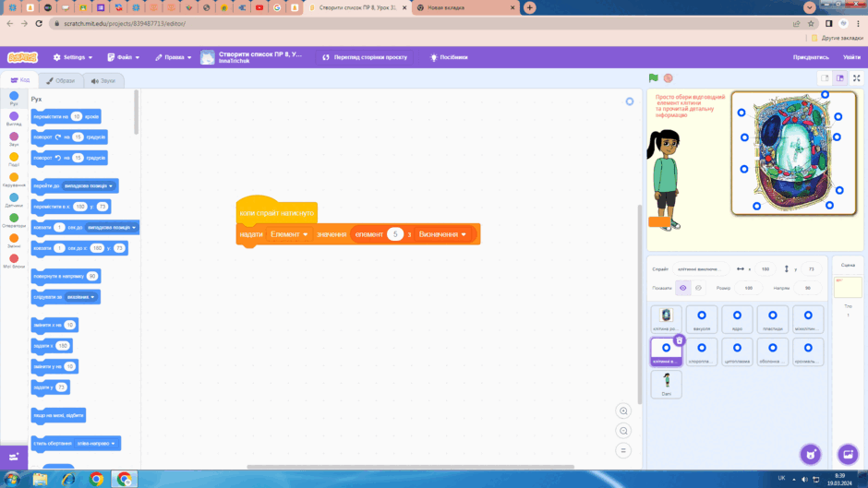Viewport: 868px width, 488px height.
Task: Select the Оператори blocks category
Action: [14, 220]
